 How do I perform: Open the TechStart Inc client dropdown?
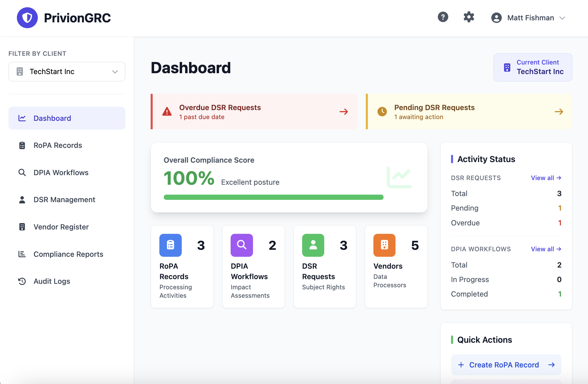(67, 71)
